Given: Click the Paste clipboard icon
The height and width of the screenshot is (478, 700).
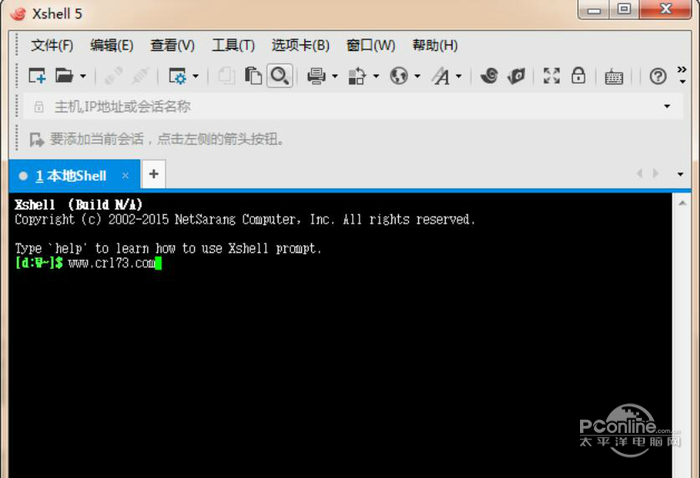Looking at the screenshot, I should (253, 76).
